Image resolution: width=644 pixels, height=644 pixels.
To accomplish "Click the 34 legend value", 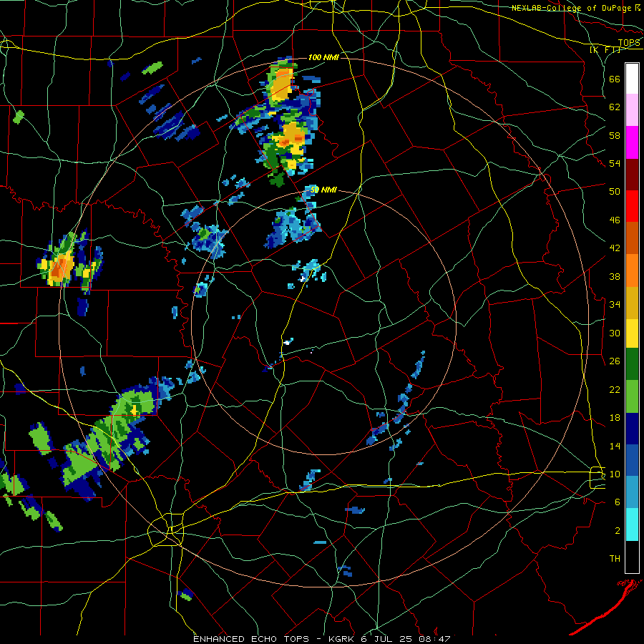I will (x=615, y=304).
